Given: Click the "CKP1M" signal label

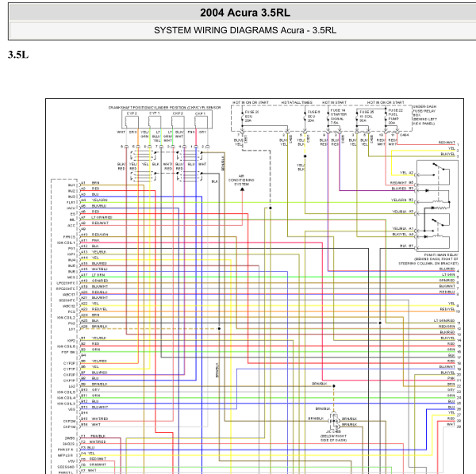Looking at the screenshot, I should (x=69, y=427).
